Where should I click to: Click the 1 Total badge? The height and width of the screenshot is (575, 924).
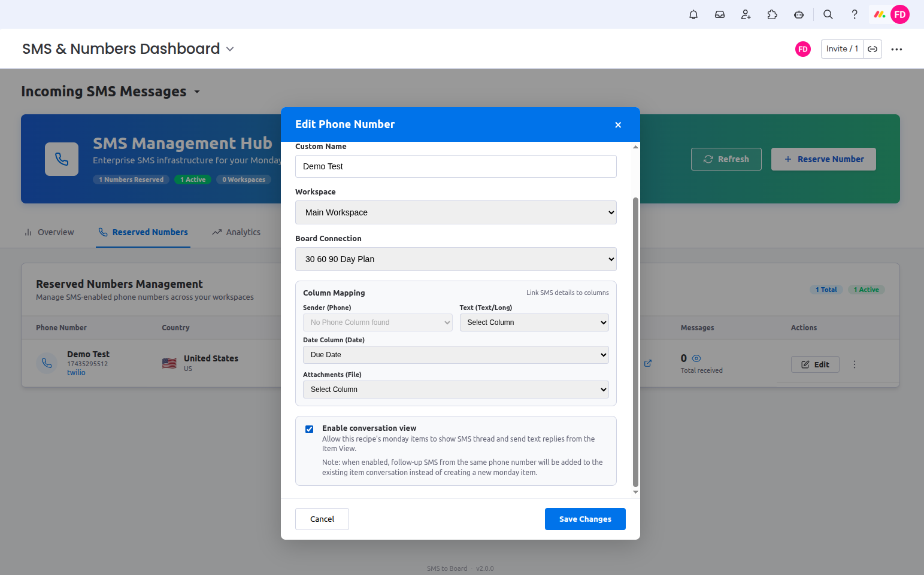pos(826,290)
